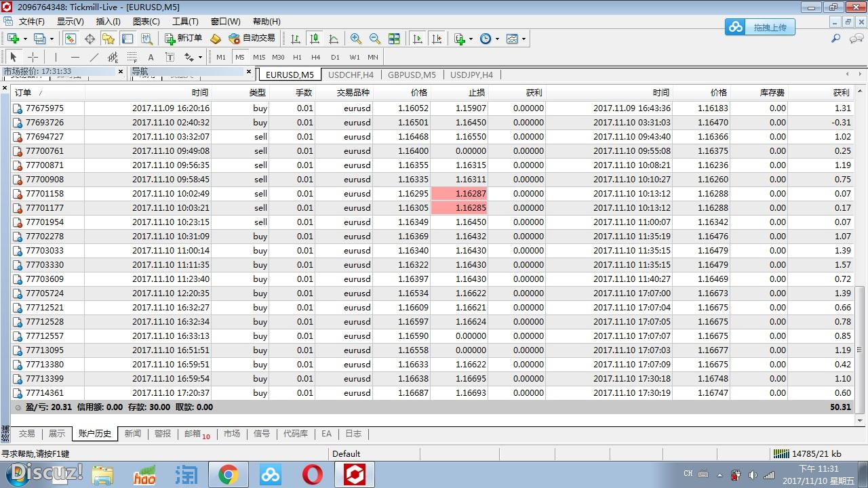Image resolution: width=868 pixels, height=488 pixels.
Task: Close the 市场报价 panel
Action: (121, 71)
